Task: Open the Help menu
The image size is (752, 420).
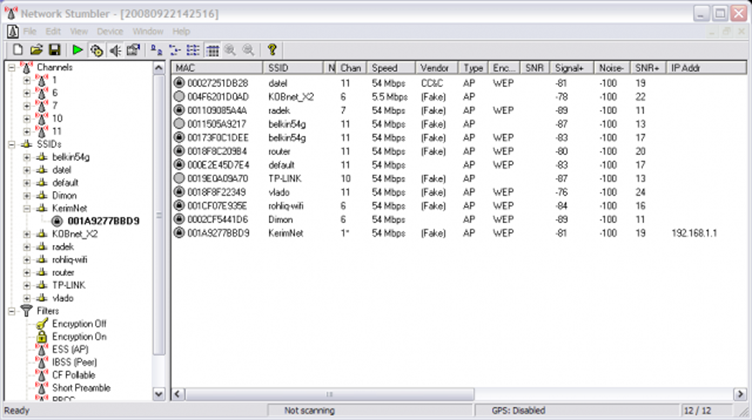Action: (181, 31)
